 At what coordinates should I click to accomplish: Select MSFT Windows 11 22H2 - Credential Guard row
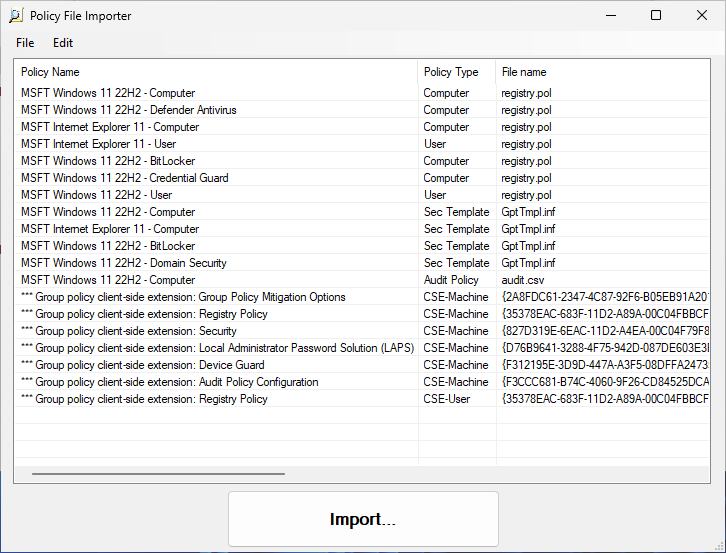point(362,178)
